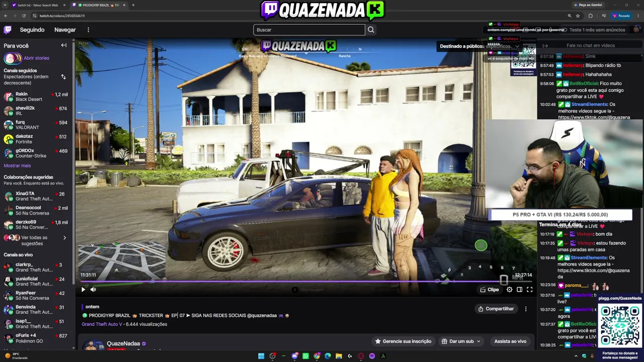Open oFuris +4 Pokémon GO channel
Viewport: 644px width, 362px height.
(x=37, y=338)
